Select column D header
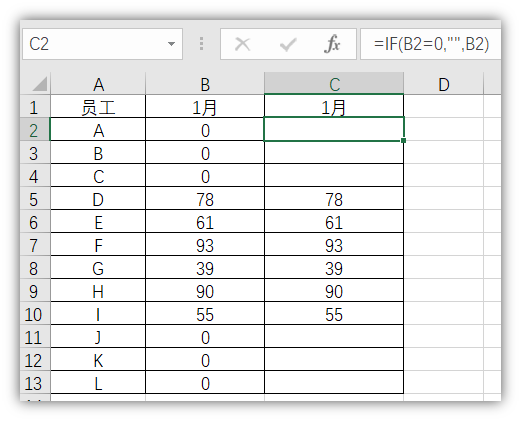 [x=444, y=84]
